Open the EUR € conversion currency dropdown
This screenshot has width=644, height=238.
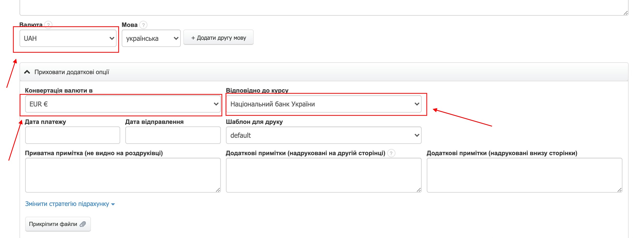pyautogui.click(x=123, y=104)
